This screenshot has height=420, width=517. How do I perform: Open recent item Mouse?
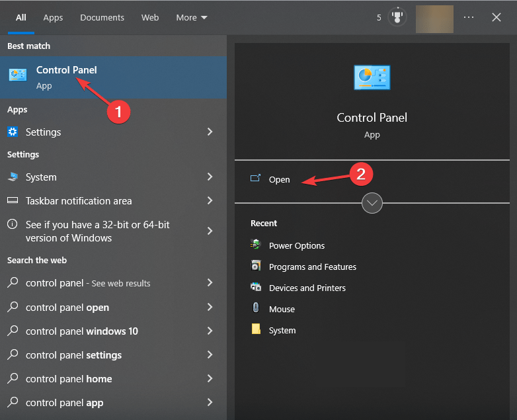pyautogui.click(x=282, y=309)
